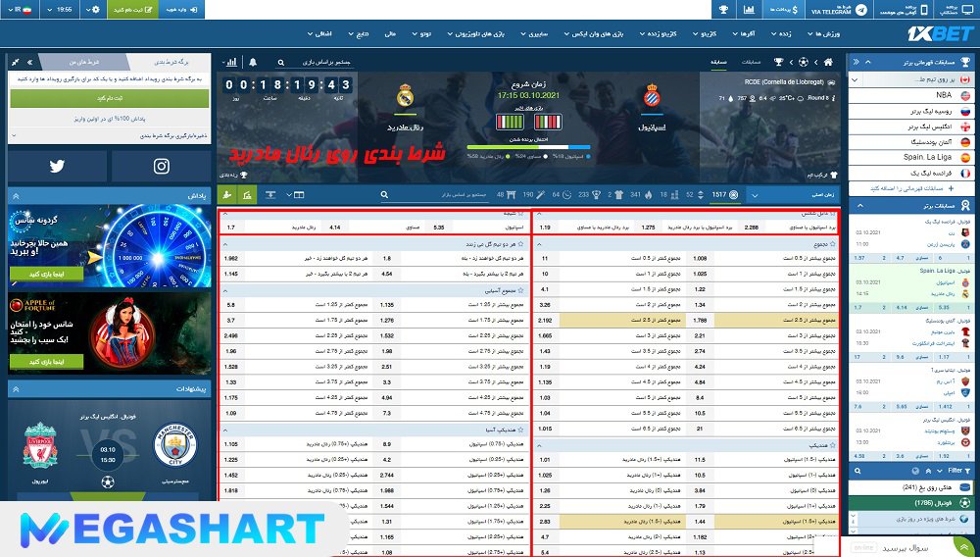Collapse the suggestions panel
980x557 pixels.
pyautogui.click(x=16, y=389)
